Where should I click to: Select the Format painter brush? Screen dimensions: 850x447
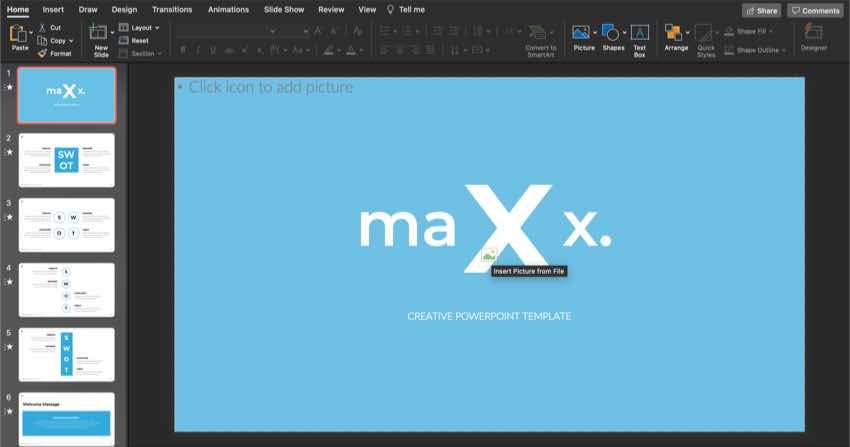point(42,53)
